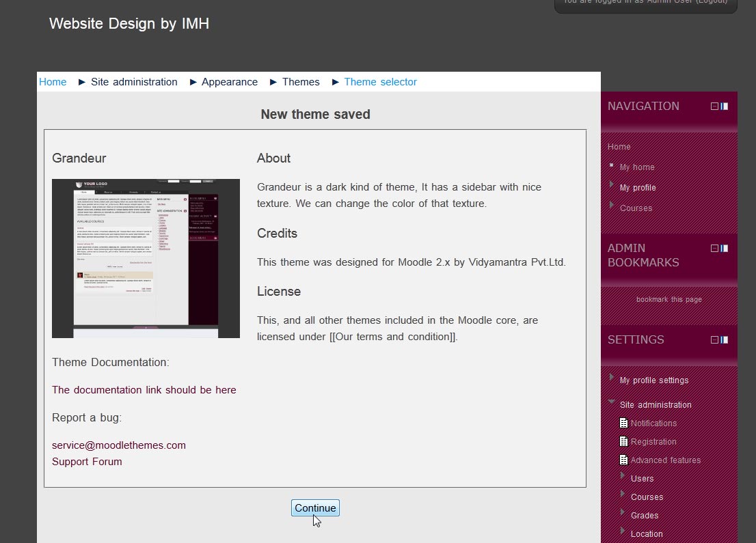
Task: Expand the Users section arrow in Settings
Action: pos(623,475)
